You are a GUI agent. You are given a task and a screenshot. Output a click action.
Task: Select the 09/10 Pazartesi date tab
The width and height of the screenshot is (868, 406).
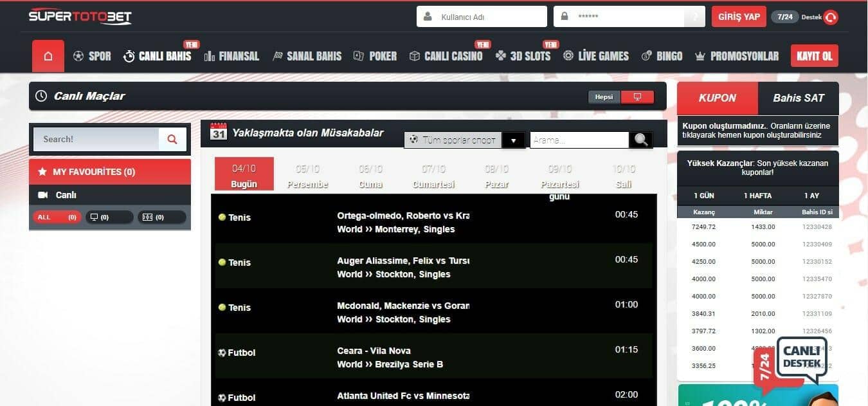(559, 182)
